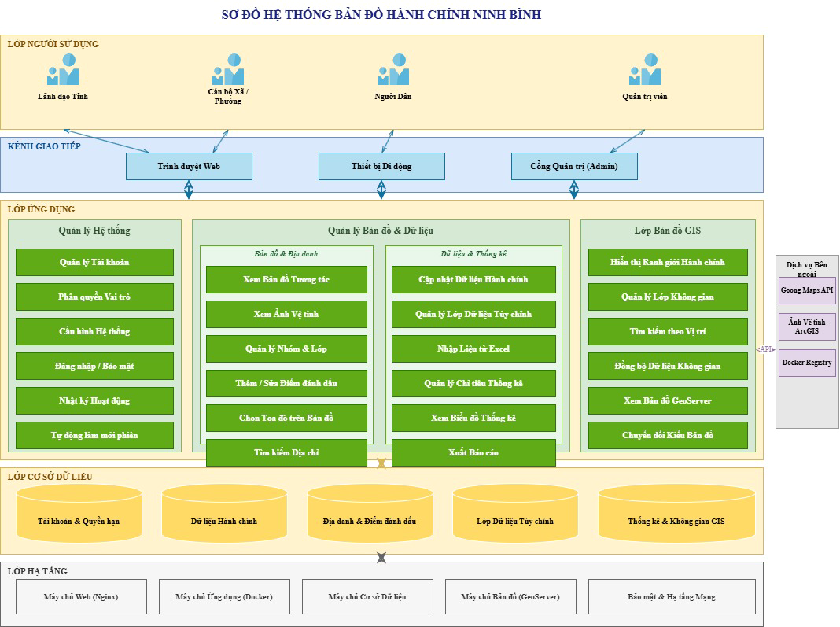Click the Nhập Liệu từ Excel block
This screenshot has height=627, width=840.
[x=473, y=349]
